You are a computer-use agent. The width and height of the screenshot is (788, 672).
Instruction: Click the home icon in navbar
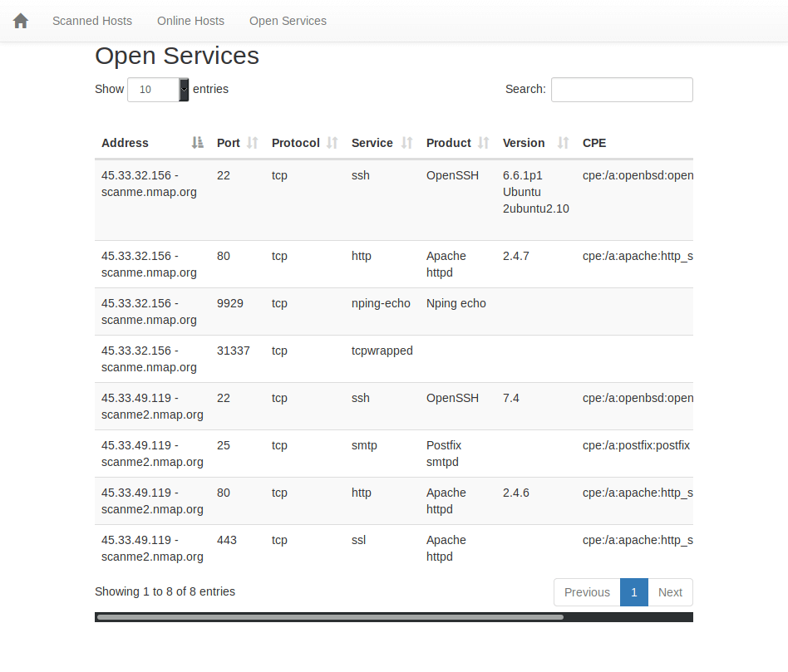(x=21, y=21)
